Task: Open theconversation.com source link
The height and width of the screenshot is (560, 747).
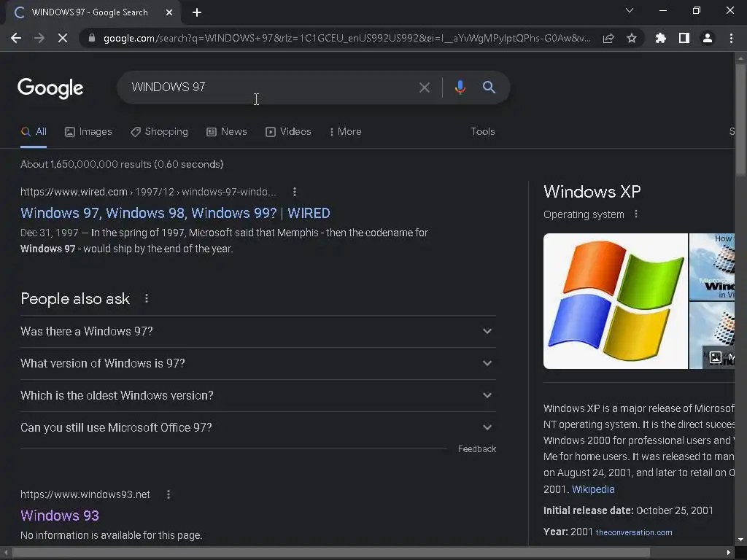Action: pyautogui.click(x=634, y=532)
